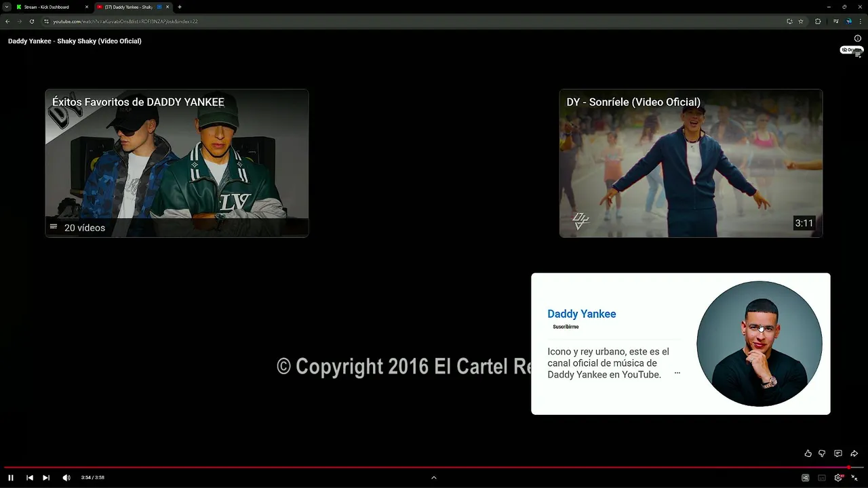
Task: Open the extensions puzzle icon
Action: pyautogui.click(x=818, y=21)
